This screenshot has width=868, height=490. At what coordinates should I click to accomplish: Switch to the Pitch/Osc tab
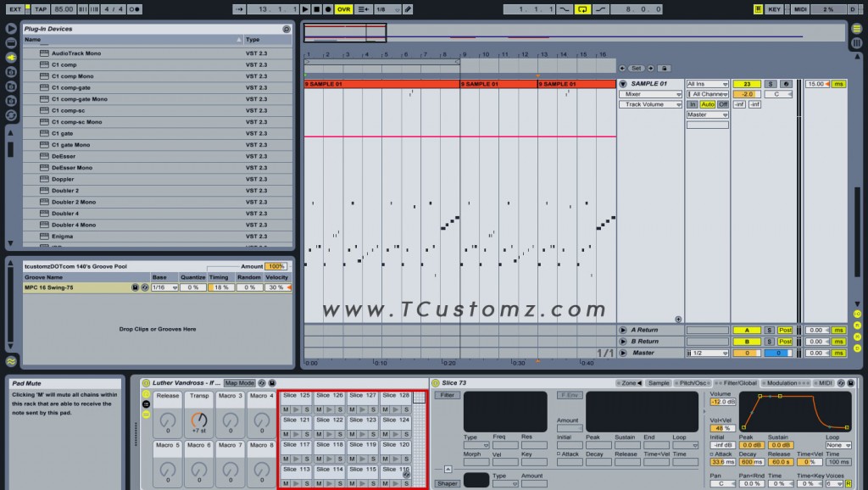coord(693,383)
